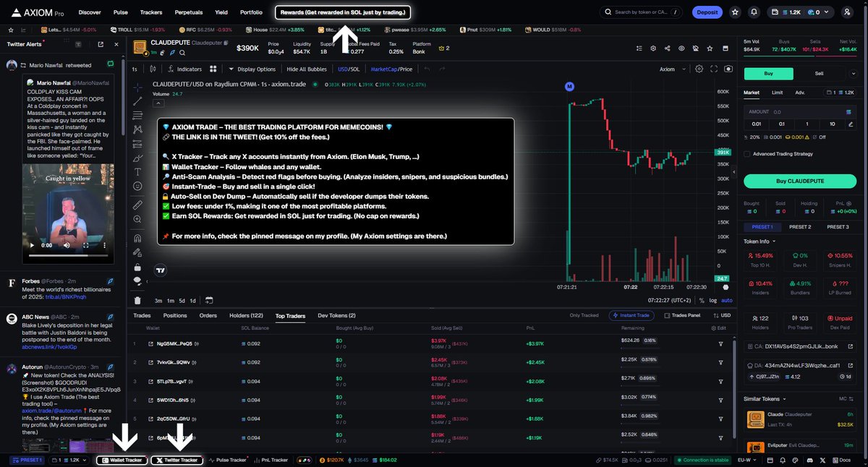This screenshot has height=467, width=868.
Task: Expand the trade panel chevron beside Sell
Action: pos(854,73)
